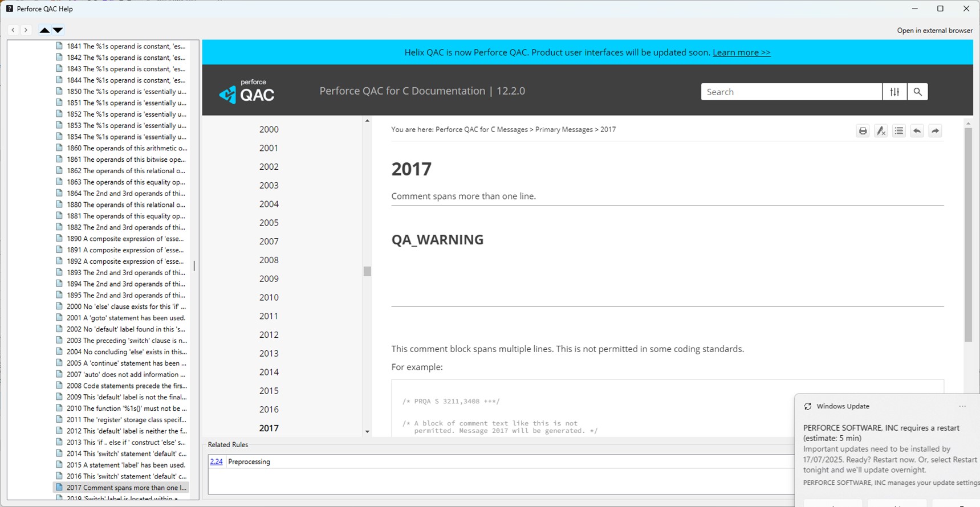980x507 pixels.
Task: Click into the Search input field
Action: point(791,92)
